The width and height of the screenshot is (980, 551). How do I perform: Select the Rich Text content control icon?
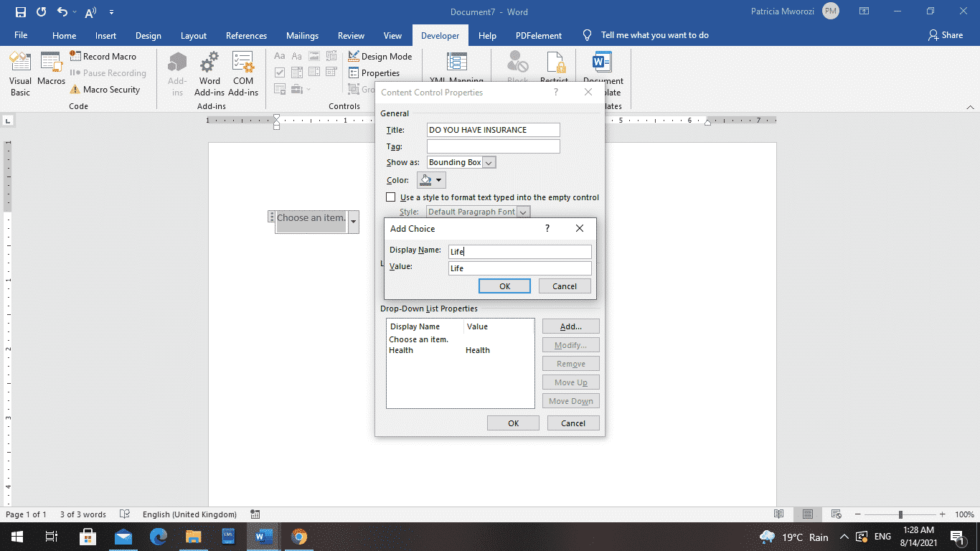pyautogui.click(x=279, y=55)
